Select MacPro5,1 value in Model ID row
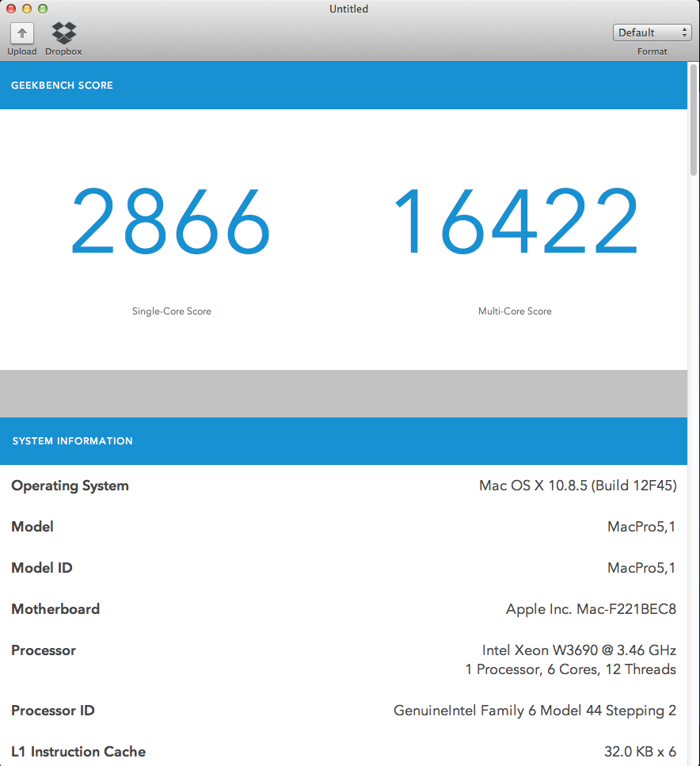This screenshot has width=700, height=766. [x=641, y=568]
